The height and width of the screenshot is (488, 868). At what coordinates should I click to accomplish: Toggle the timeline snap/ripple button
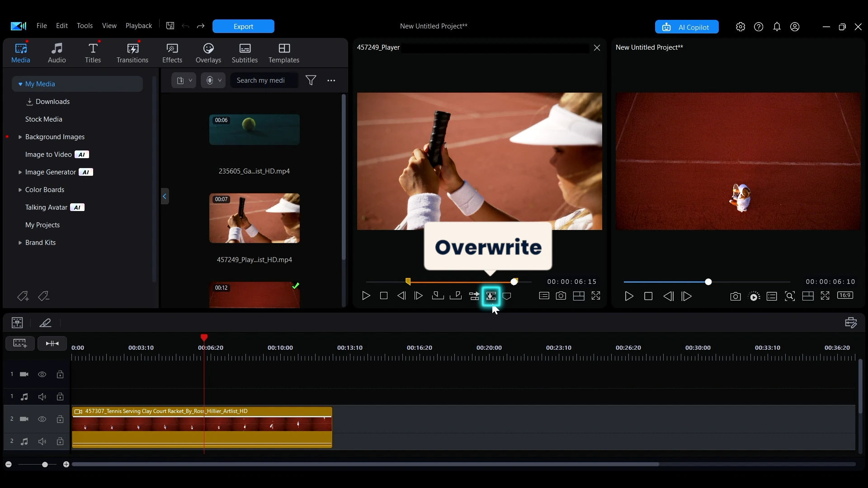[x=52, y=344]
